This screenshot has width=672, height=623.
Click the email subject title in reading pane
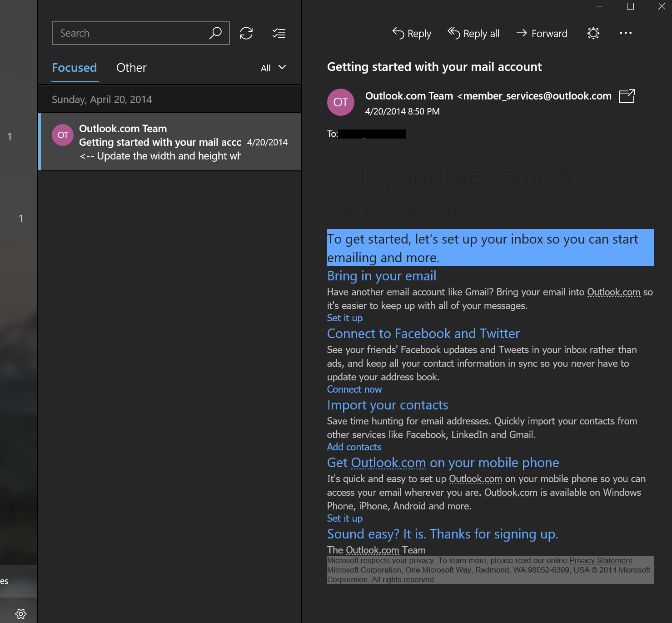click(434, 67)
